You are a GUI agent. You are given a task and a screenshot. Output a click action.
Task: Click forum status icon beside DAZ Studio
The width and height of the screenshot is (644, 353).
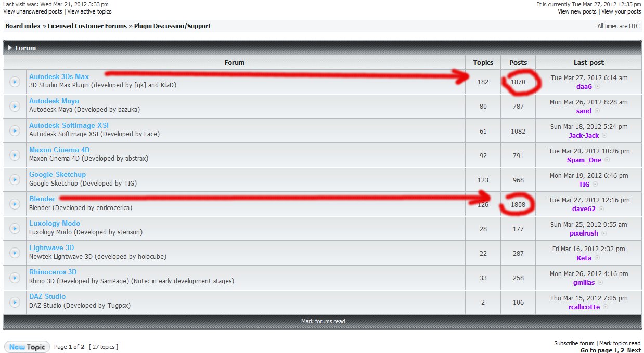tap(15, 302)
